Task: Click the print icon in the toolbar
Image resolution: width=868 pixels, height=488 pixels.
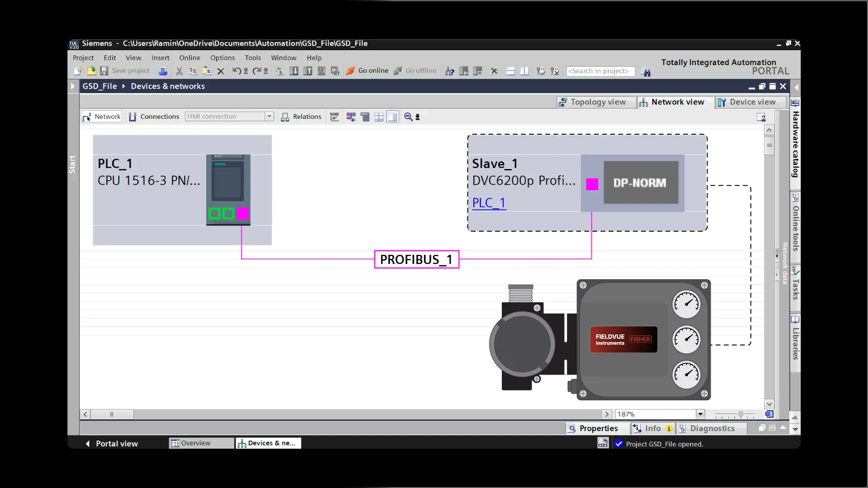Action: tap(163, 71)
